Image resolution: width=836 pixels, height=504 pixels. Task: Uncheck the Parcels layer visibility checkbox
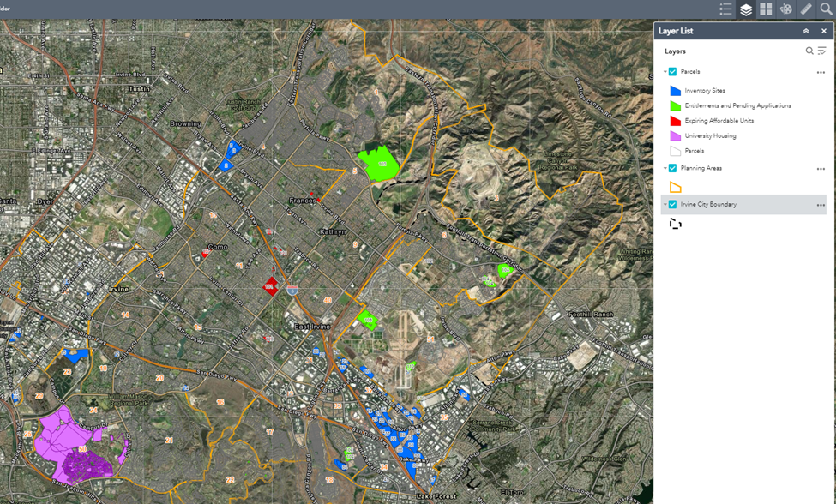(x=672, y=71)
